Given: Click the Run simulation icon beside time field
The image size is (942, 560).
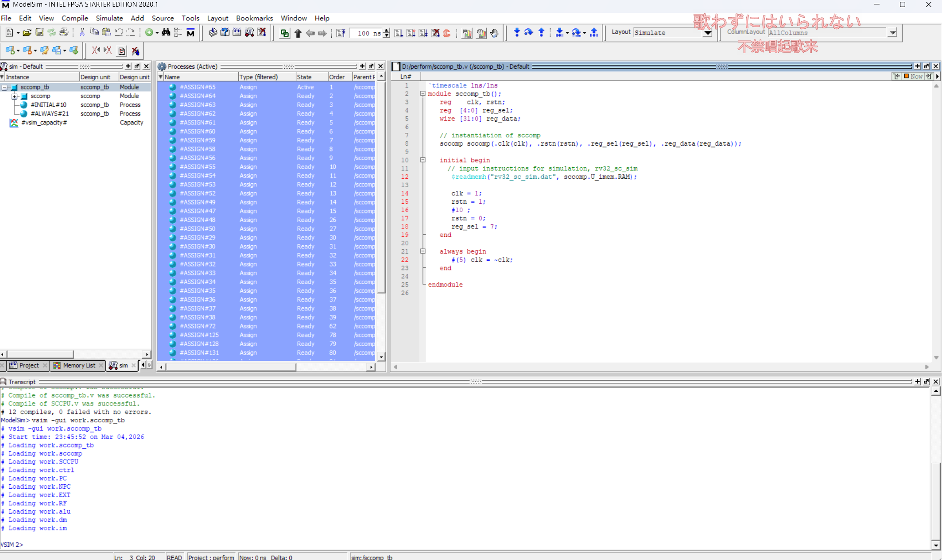Looking at the screenshot, I should (x=398, y=33).
